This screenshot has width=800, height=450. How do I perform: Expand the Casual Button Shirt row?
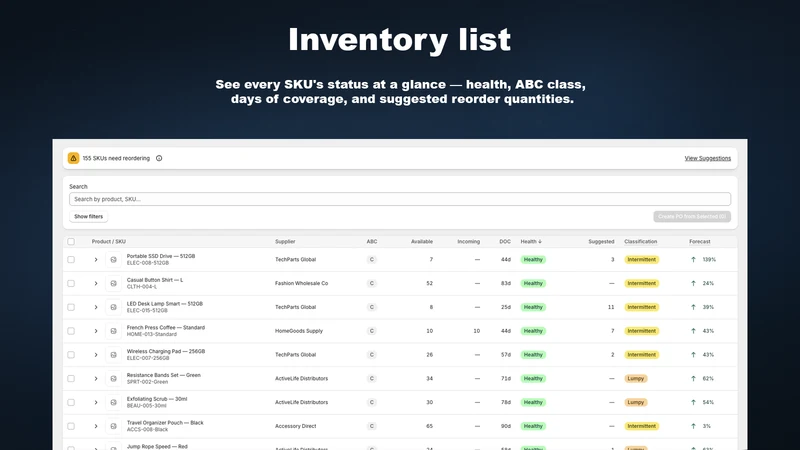[95, 283]
